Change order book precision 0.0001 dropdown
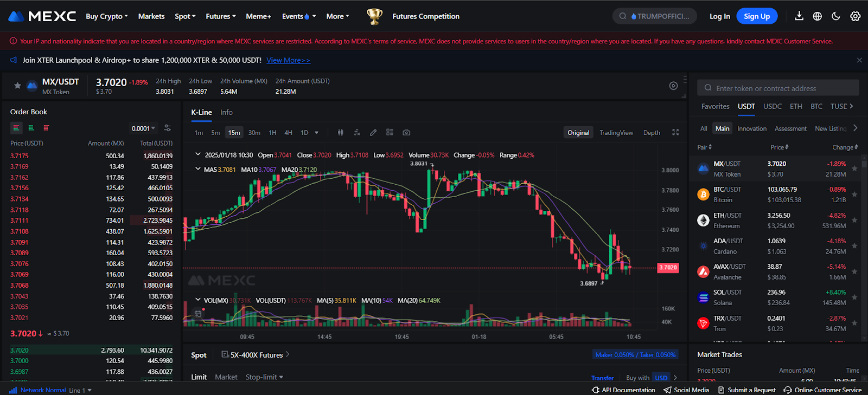This screenshot has height=395, width=868. pyautogui.click(x=143, y=128)
